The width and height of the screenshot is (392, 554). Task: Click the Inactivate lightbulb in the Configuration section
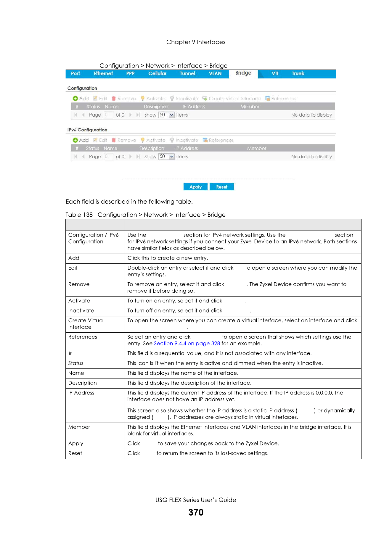[172, 99]
